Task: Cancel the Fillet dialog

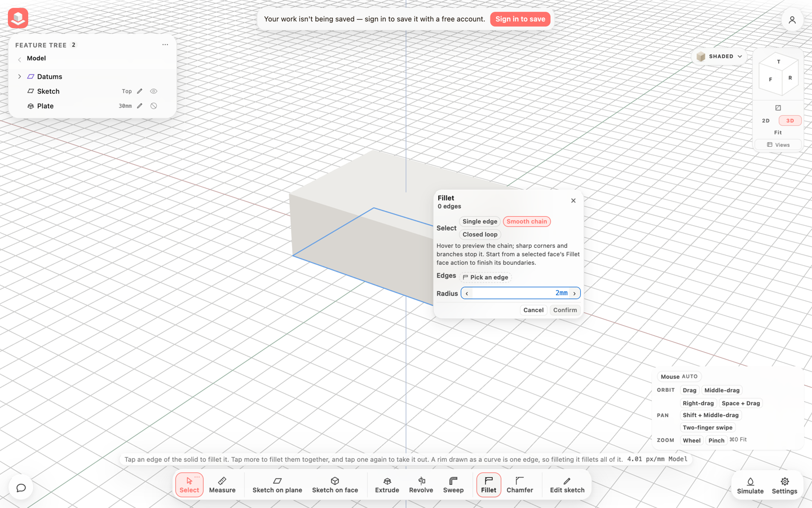Action: [533, 310]
